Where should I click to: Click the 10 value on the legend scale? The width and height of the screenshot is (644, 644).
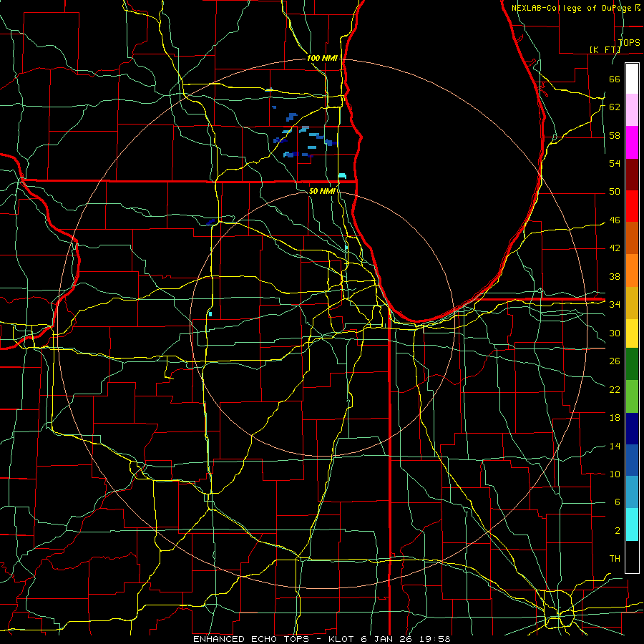pos(615,474)
